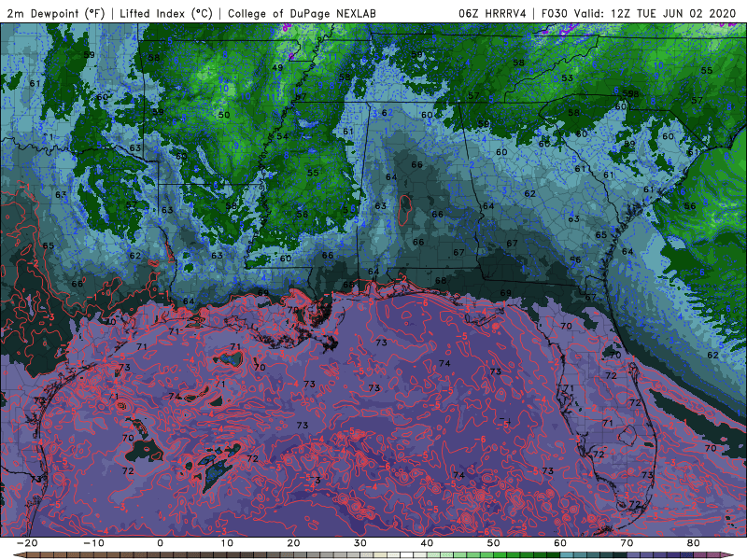Image resolution: width=747 pixels, height=560 pixels.
Task: Click the '10' color scale label
Action: (x=227, y=543)
